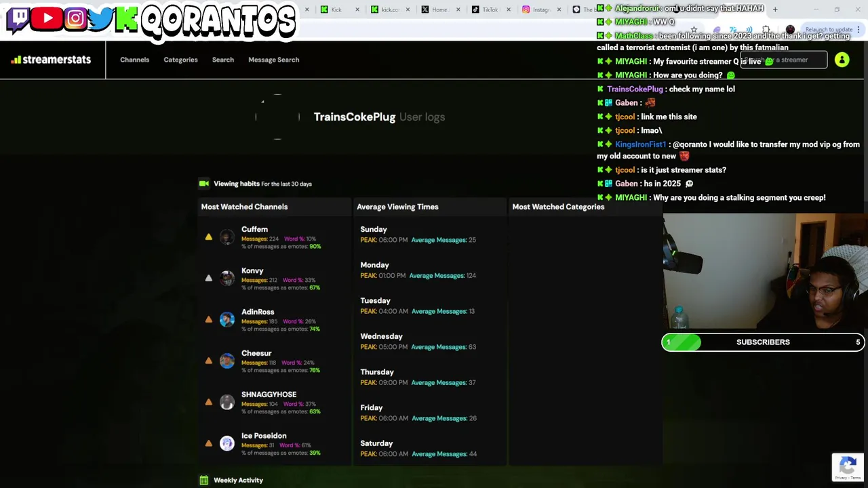Open the AdinRoss channel name
868x488 pixels.
[258, 312]
